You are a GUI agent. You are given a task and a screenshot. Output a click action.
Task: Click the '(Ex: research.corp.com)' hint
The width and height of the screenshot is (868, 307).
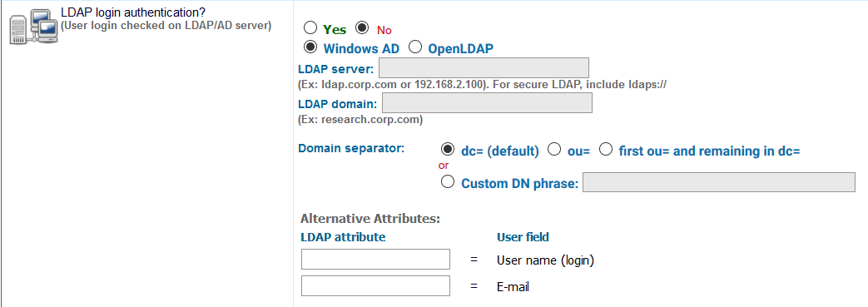pos(360,120)
